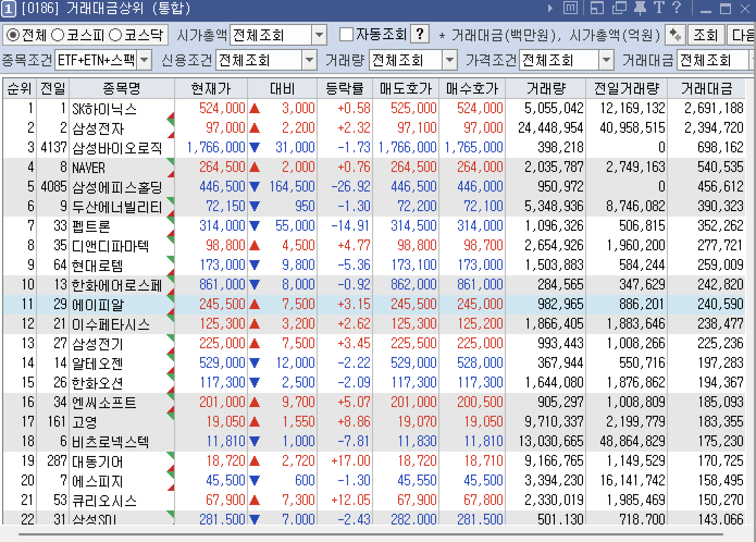Select the 전체 market radio button
This screenshot has height=542, width=756.
tap(13, 35)
